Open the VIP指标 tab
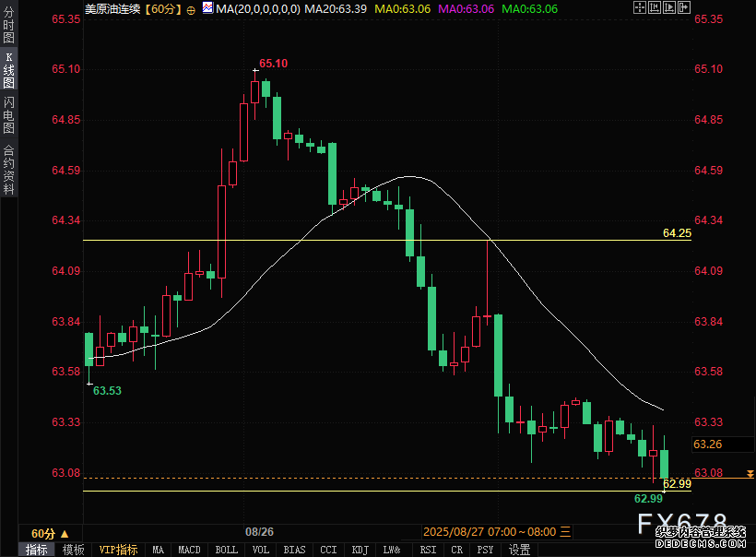This screenshot has height=557, width=756. point(118,550)
